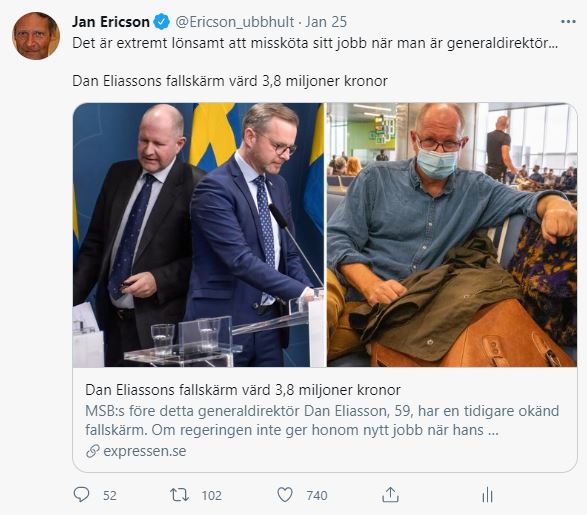View tweet analytics bar chart icon
Screen dimensions: 587x515
[x=487, y=495]
